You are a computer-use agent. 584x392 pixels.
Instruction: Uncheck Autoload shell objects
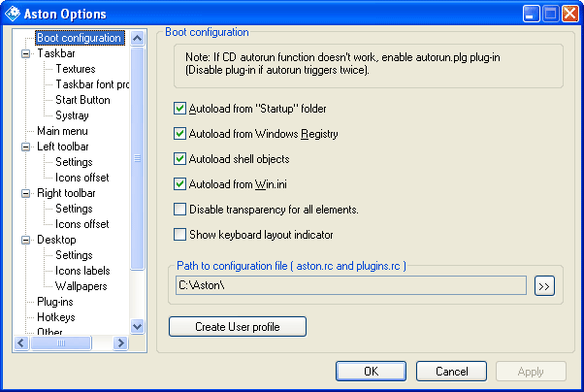tap(179, 159)
